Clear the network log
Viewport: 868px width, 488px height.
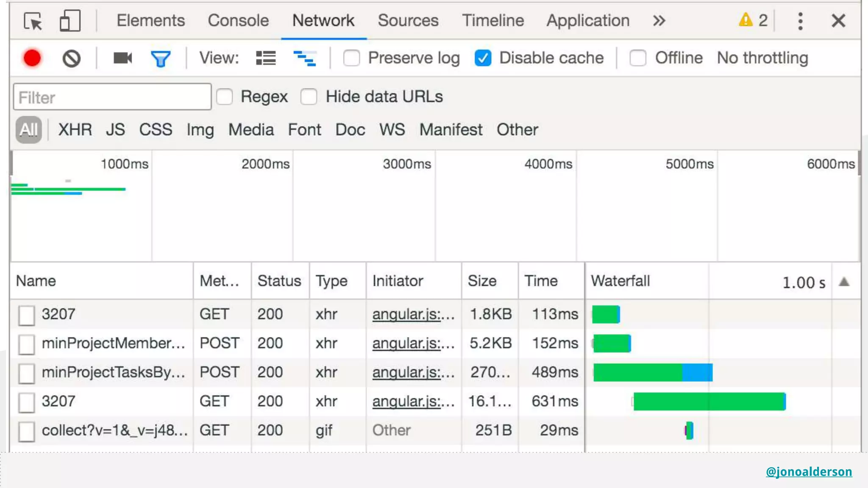coord(71,58)
